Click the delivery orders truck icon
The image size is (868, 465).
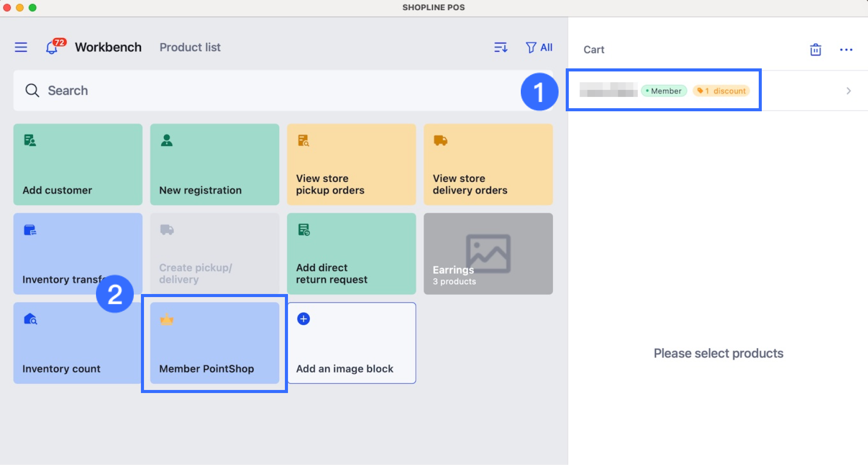click(x=441, y=140)
